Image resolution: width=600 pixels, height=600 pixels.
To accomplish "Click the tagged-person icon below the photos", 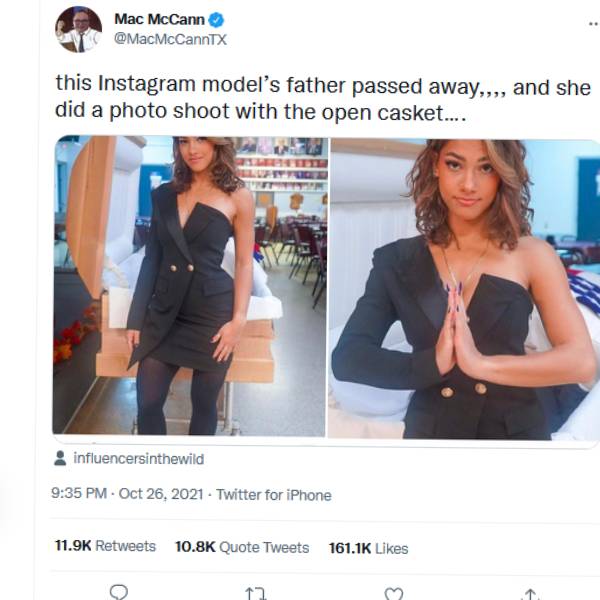I will [62, 459].
